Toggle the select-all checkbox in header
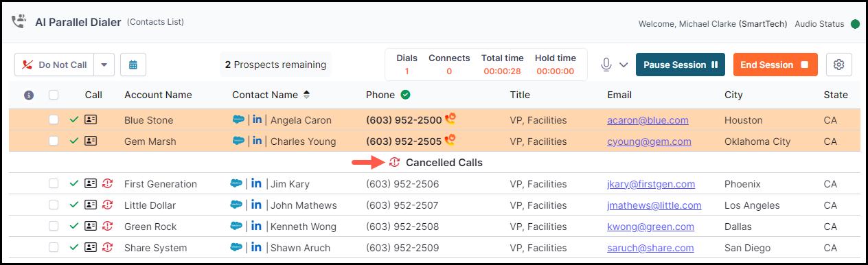This screenshot has width=868, height=265. [x=54, y=95]
